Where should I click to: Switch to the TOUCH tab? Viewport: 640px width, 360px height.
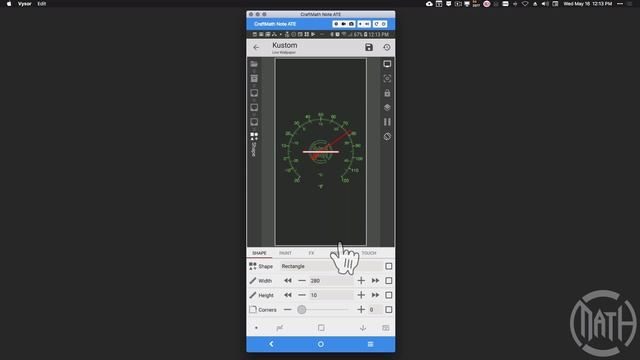tap(369, 253)
